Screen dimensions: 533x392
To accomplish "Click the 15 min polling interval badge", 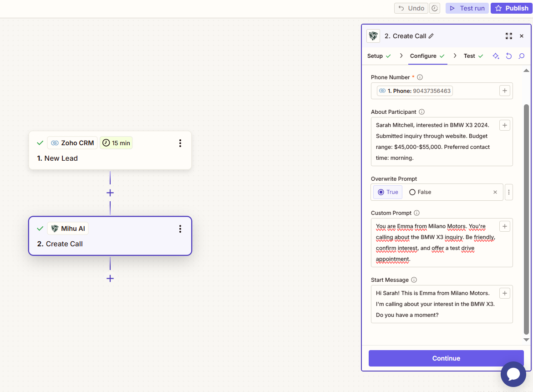I will (116, 143).
